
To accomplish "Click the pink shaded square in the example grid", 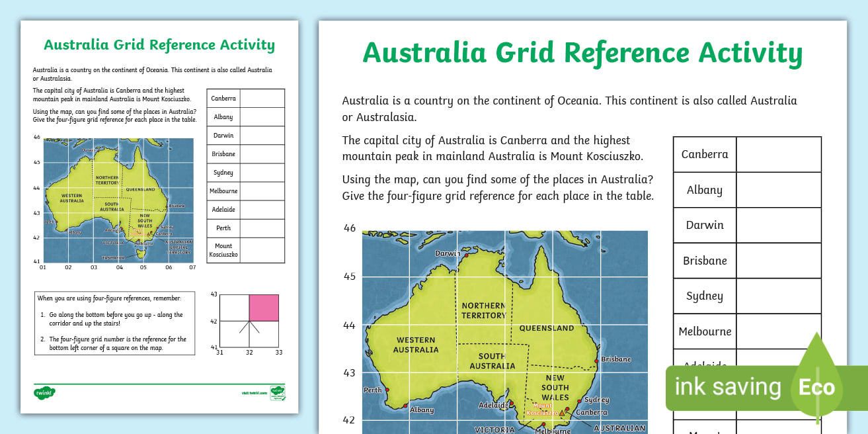I will (263, 308).
